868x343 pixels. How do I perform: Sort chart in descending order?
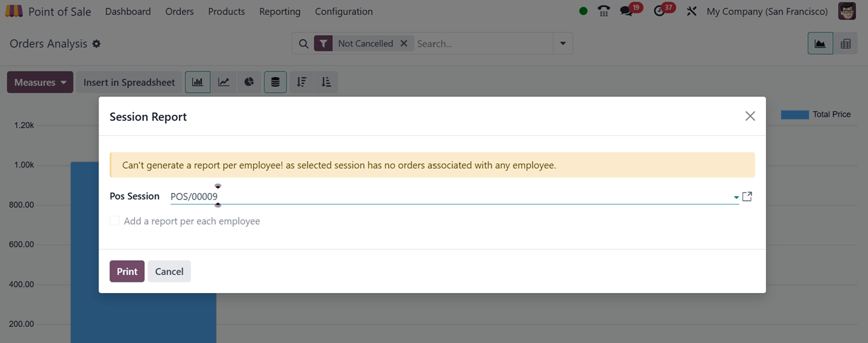click(301, 83)
